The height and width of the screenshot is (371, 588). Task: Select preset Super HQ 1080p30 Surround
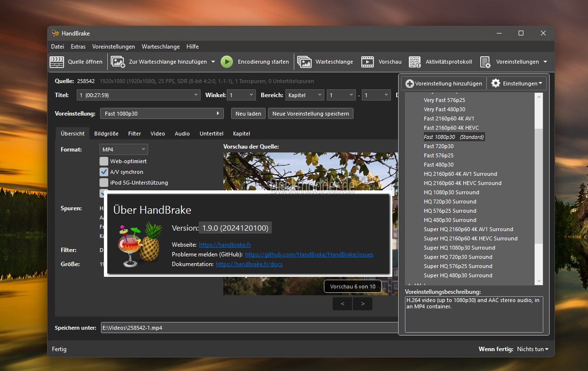pyautogui.click(x=459, y=248)
